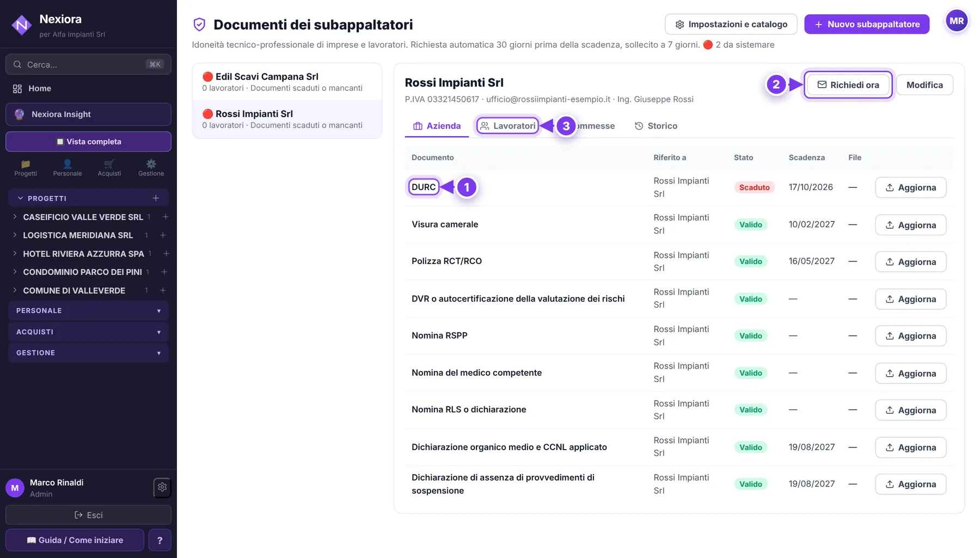
Task: Expand HOTEL RIVIERA AZZURRA SPA project
Action: (15, 254)
